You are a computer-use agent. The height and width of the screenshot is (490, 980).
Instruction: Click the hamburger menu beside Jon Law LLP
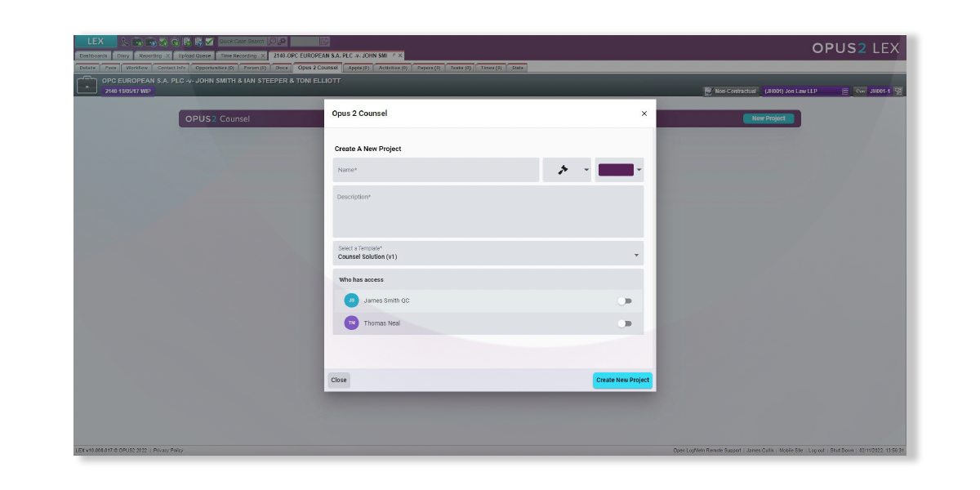tap(845, 91)
